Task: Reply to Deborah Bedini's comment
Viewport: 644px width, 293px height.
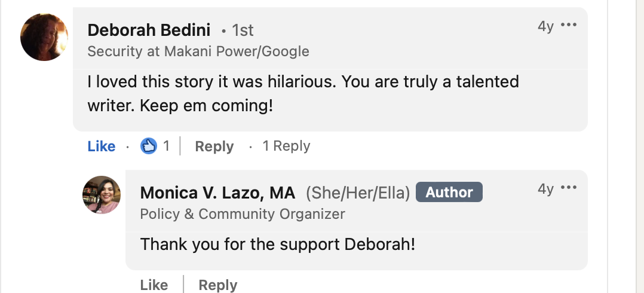Action: tap(214, 146)
